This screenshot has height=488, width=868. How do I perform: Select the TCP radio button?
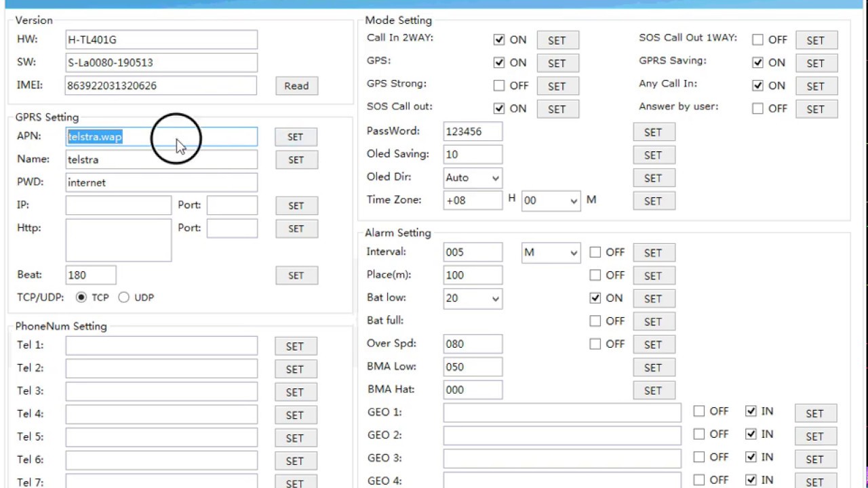[x=81, y=298]
